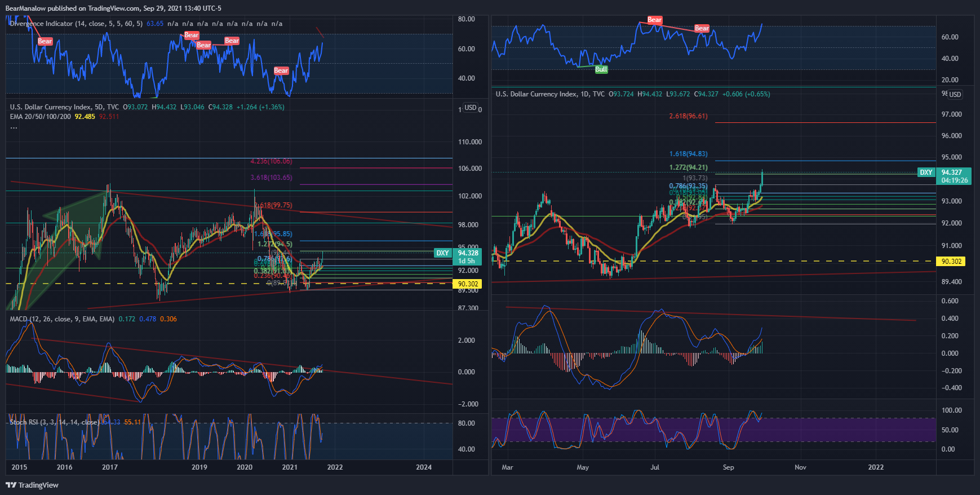Viewport: 980px width, 495px height.
Task: Click the 04:19:26 candle countdown label
Action: click(954, 180)
